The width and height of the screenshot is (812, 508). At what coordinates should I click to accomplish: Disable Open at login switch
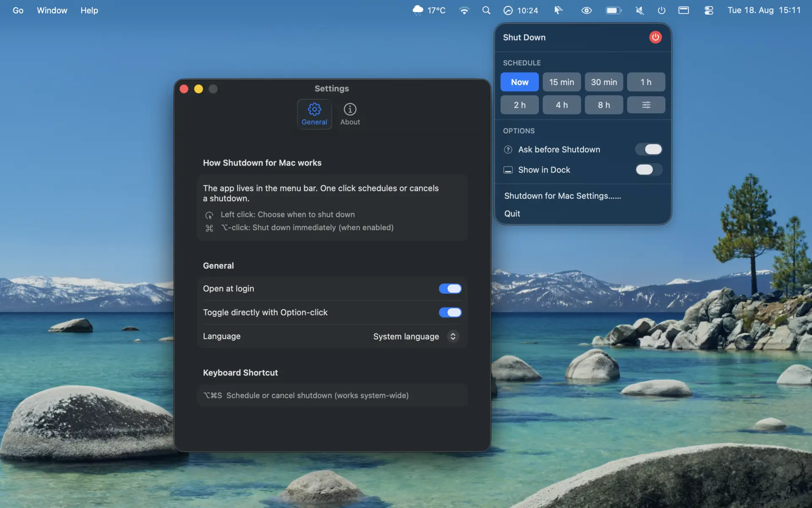point(450,289)
